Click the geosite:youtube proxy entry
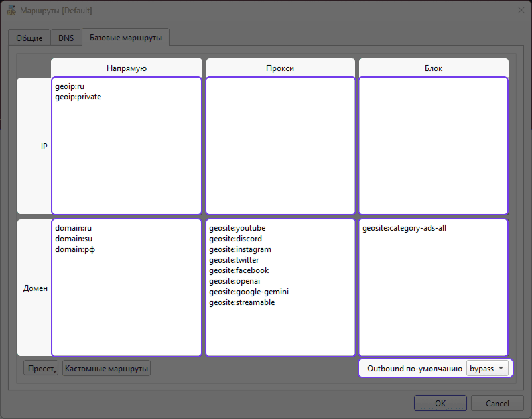This screenshot has width=532, height=419. (237, 228)
